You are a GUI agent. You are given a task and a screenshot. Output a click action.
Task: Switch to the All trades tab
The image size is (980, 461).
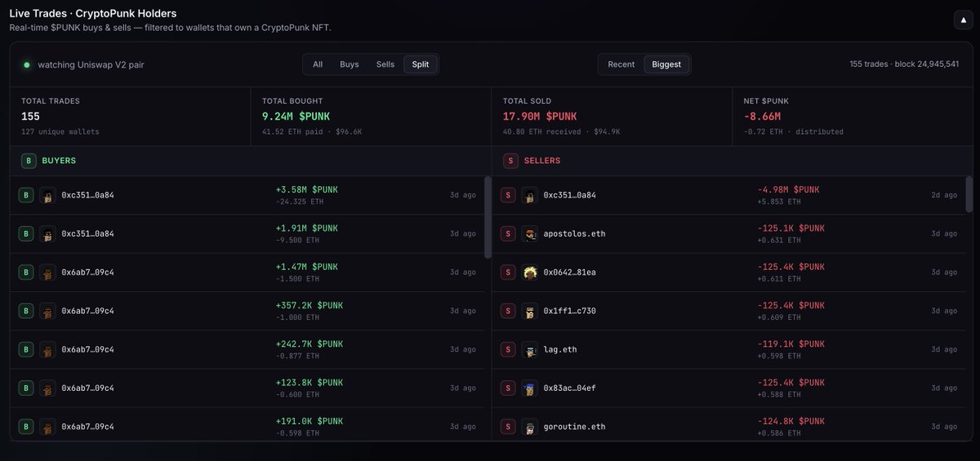(x=318, y=64)
